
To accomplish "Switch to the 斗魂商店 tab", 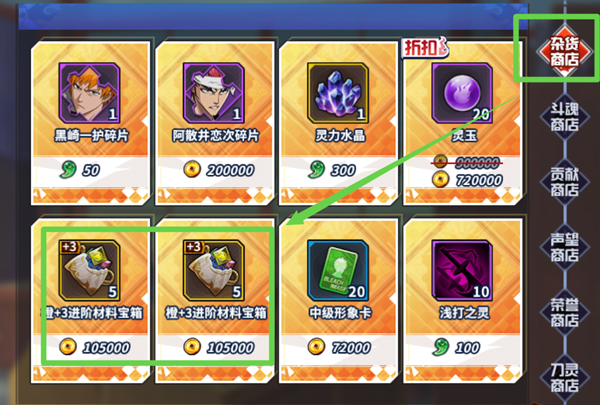I will tap(564, 117).
